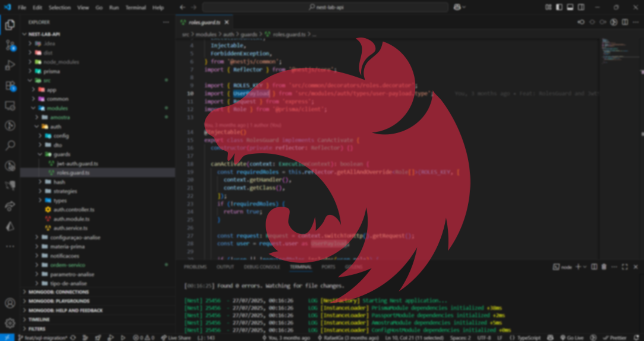Open jwt-auth.guard.ts file in explorer

pyautogui.click(x=77, y=164)
